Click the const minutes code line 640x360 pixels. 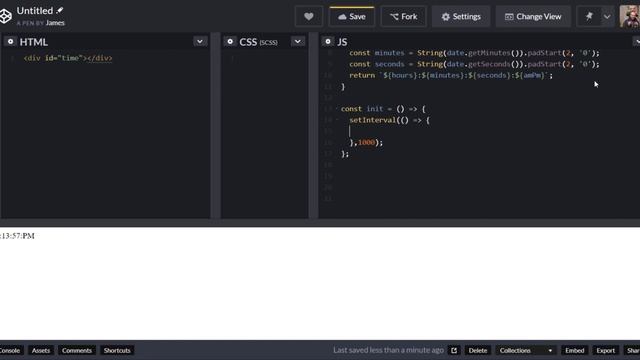[474, 53]
